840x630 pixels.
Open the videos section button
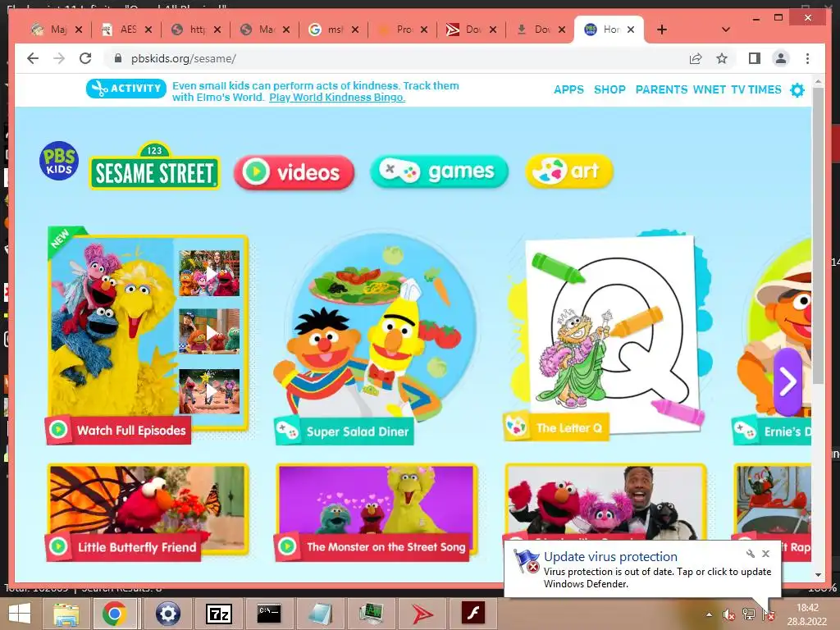(294, 172)
